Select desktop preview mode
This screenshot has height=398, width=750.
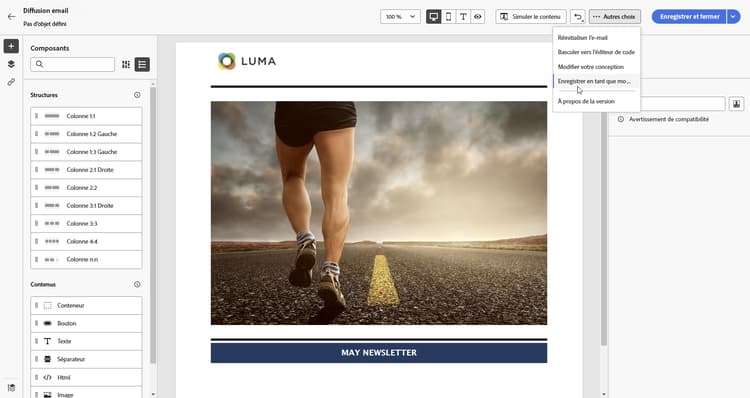[x=433, y=17]
